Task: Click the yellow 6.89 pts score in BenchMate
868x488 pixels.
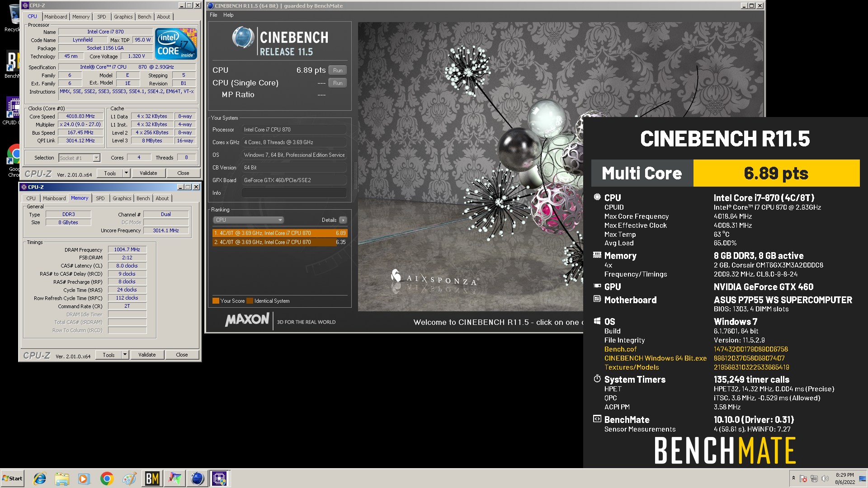Action: pyautogui.click(x=776, y=173)
